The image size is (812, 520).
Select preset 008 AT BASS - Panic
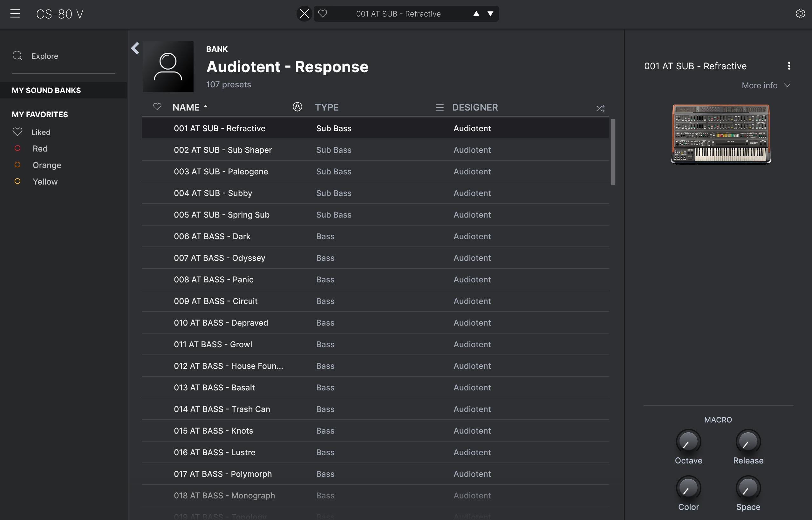376,279
